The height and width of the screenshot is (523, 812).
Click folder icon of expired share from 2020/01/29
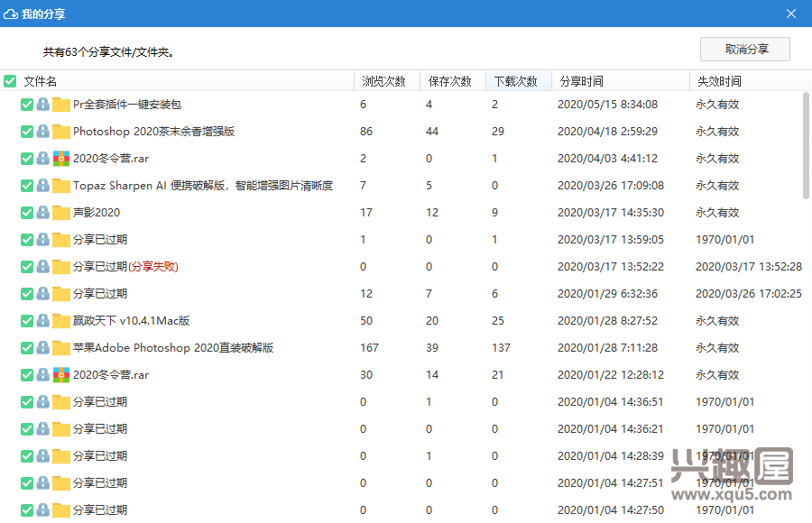point(61,294)
